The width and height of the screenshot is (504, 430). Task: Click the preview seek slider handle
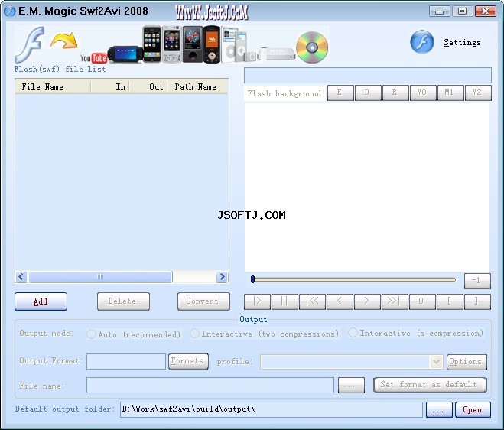(252, 279)
